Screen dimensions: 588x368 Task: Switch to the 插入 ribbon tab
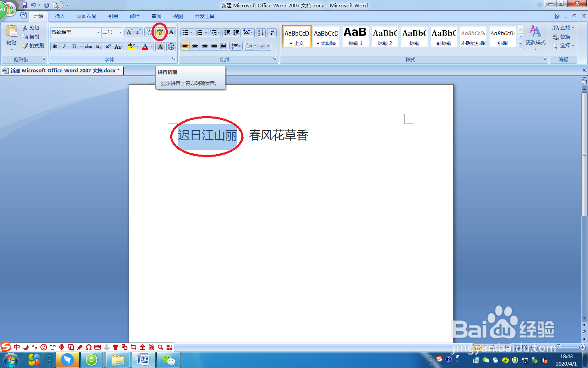60,16
